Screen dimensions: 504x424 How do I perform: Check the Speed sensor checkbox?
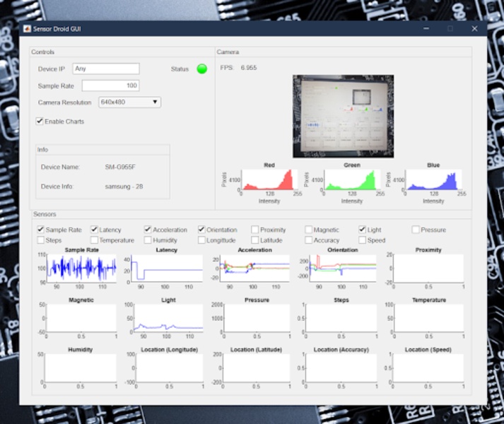362,240
